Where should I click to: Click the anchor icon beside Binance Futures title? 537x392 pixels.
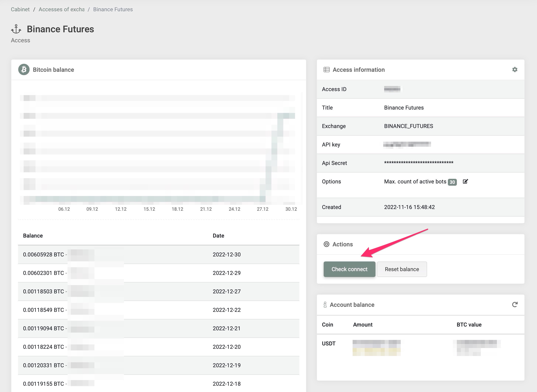pos(16,29)
